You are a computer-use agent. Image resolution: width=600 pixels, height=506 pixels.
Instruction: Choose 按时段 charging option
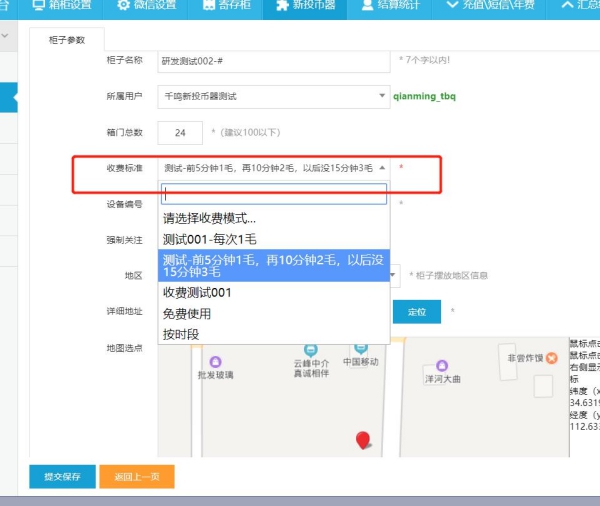[x=181, y=333]
